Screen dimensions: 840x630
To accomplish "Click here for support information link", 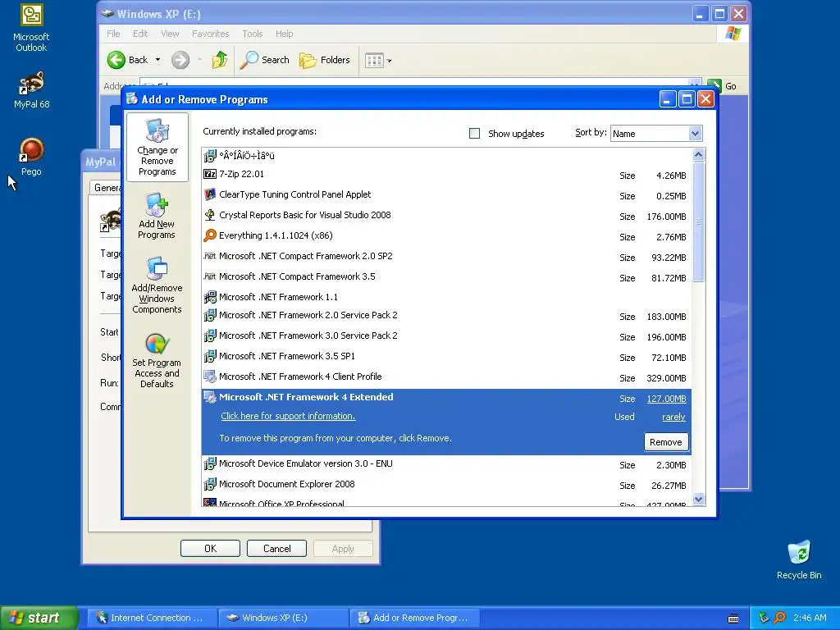I will tap(288, 416).
